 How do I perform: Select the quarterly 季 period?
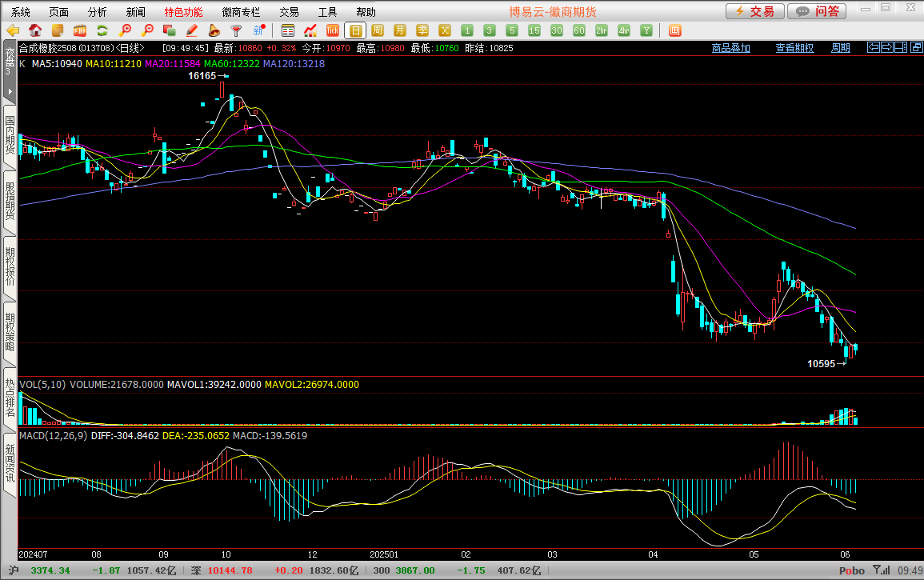tap(422, 30)
